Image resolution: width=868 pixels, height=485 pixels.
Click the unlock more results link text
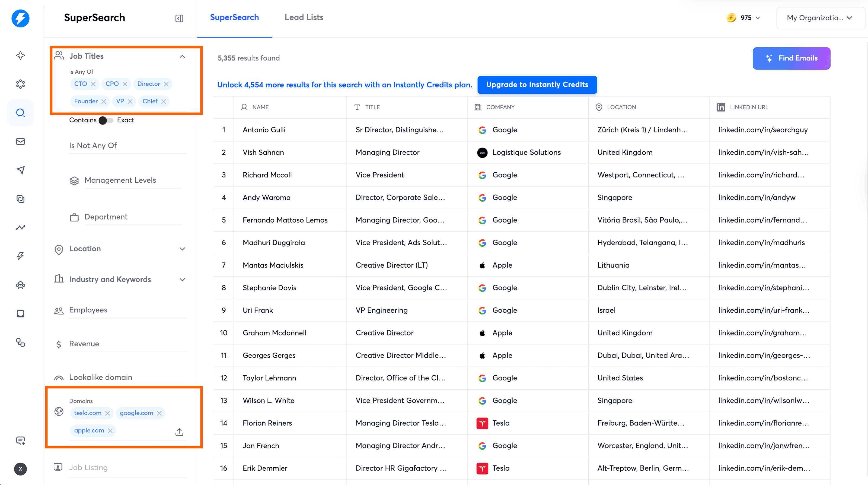pyautogui.click(x=345, y=85)
